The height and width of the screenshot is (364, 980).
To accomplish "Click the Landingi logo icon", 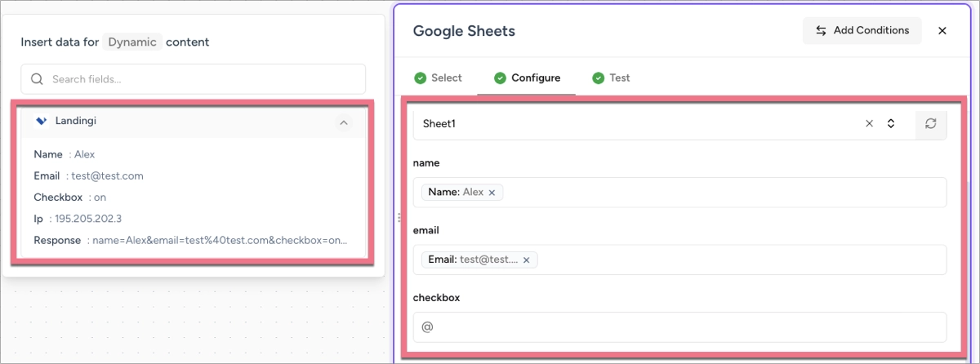I will [42, 121].
